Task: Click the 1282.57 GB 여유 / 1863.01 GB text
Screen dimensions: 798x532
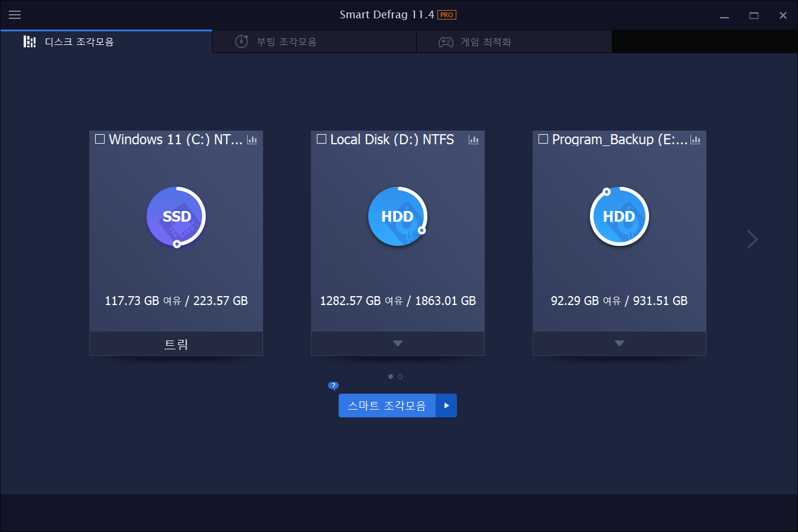Action: [x=398, y=301]
